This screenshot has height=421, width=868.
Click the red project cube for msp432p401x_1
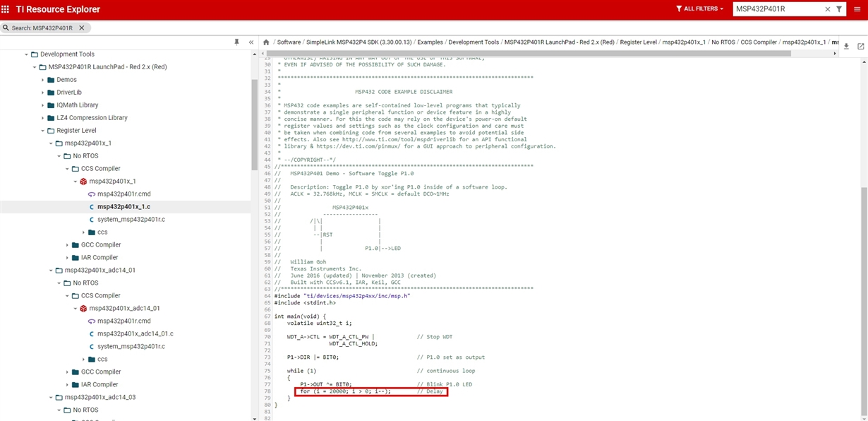tap(83, 182)
